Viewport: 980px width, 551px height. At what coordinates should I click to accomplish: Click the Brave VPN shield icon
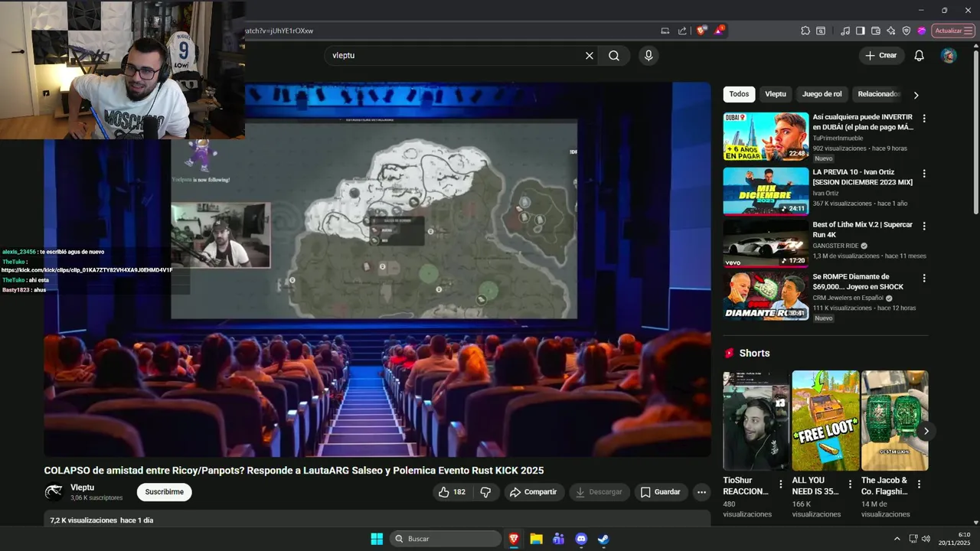coord(906,31)
